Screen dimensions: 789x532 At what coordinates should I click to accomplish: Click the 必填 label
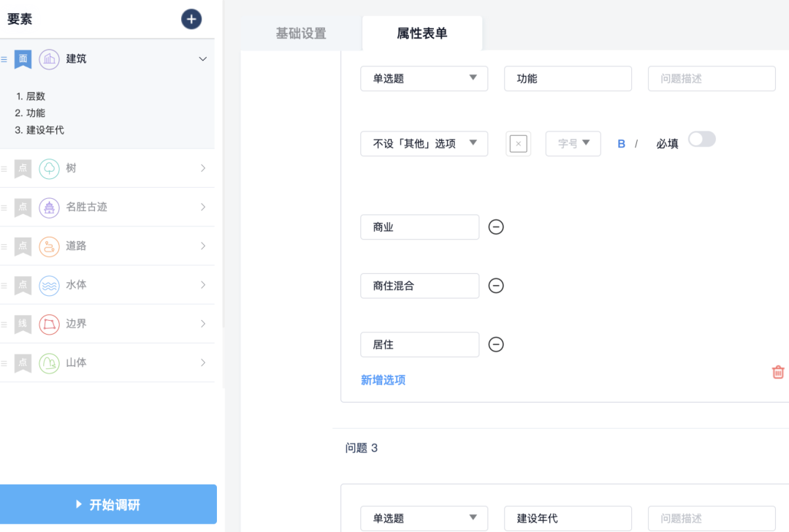pos(667,144)
